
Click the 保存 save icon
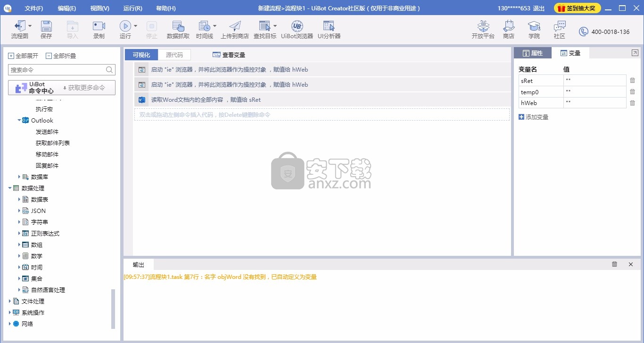[46, 26]
